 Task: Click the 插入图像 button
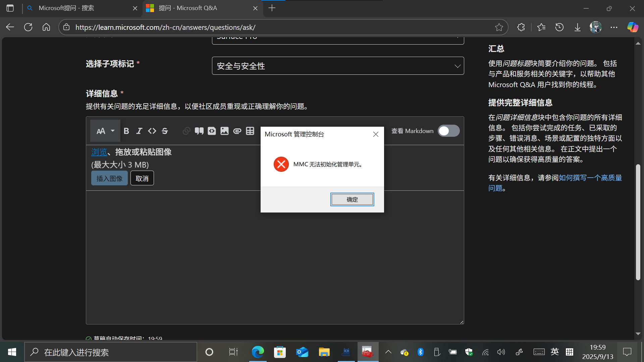point(109,178)
